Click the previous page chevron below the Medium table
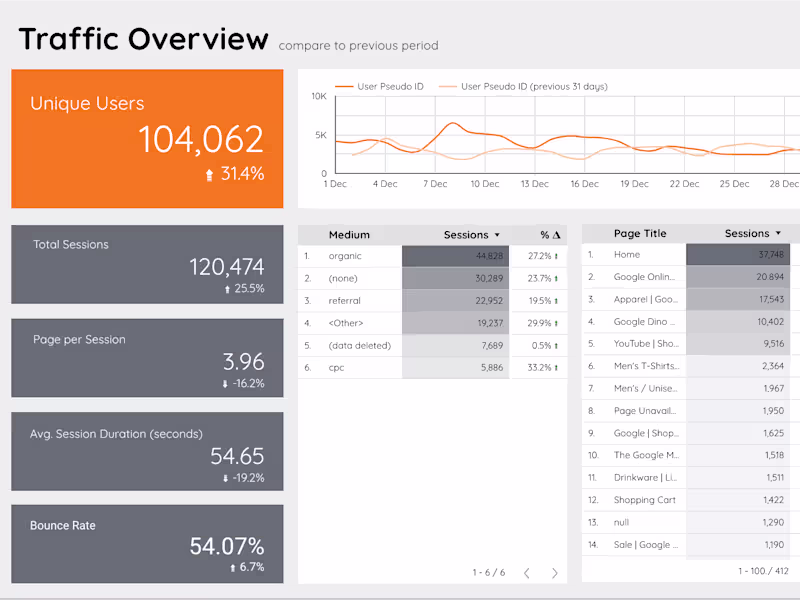The width and height of the screenshot is (800, 600). click(527, 573)
